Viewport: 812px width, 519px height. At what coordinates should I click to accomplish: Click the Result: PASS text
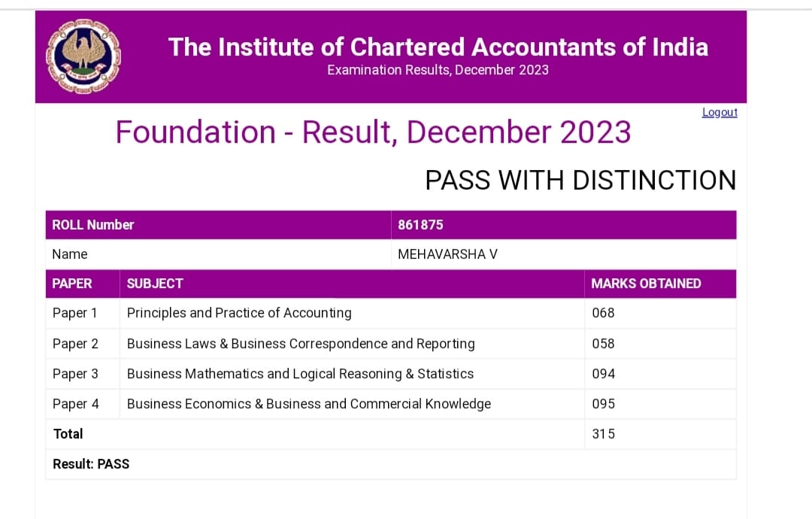click(x=91, y=464)
